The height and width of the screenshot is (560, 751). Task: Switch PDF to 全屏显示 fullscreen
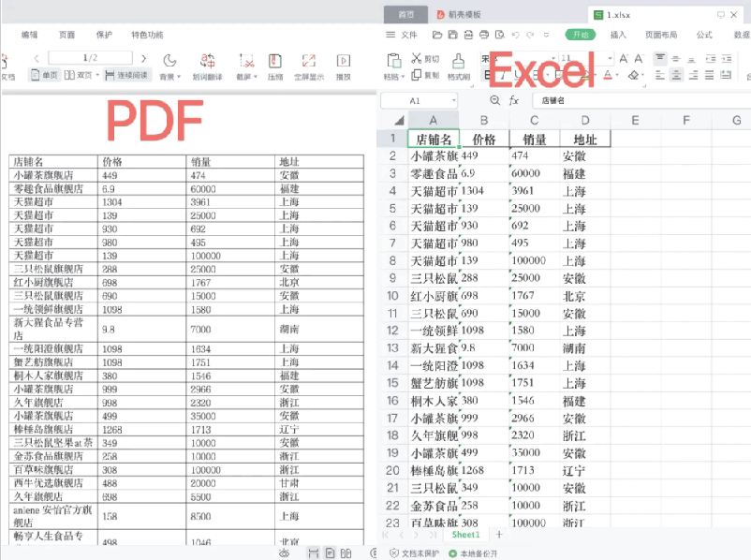tap(309, 61)
